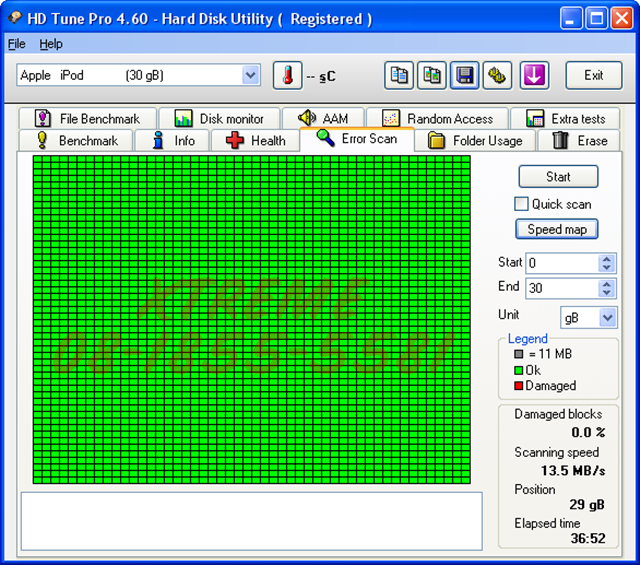This screenshot has width=640, height=565.
Task: Click the Speed map button
Action: coord(558,229)
